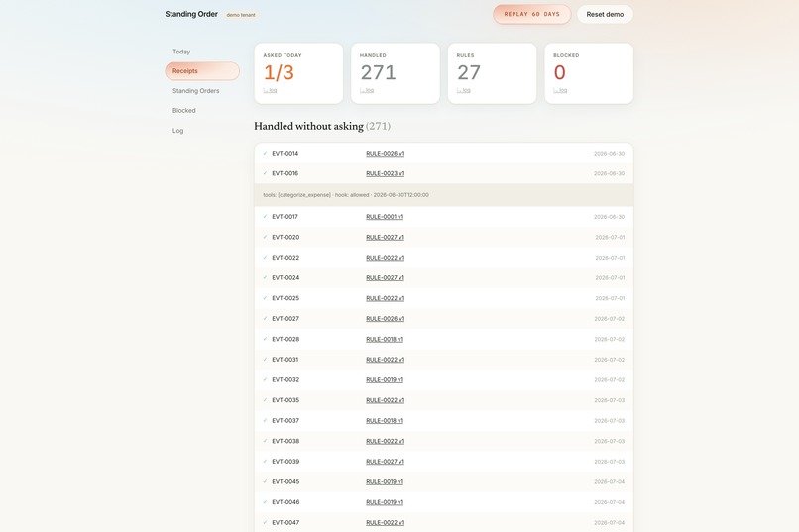The height and width of the screenshot is (532, 799).
Task: Click the 2026-06-30 date in EVT-0014 row
Action: click(609, 154)
